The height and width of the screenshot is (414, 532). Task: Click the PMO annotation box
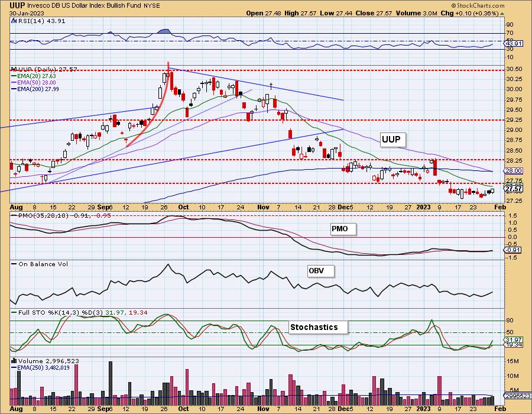(343, 229)
